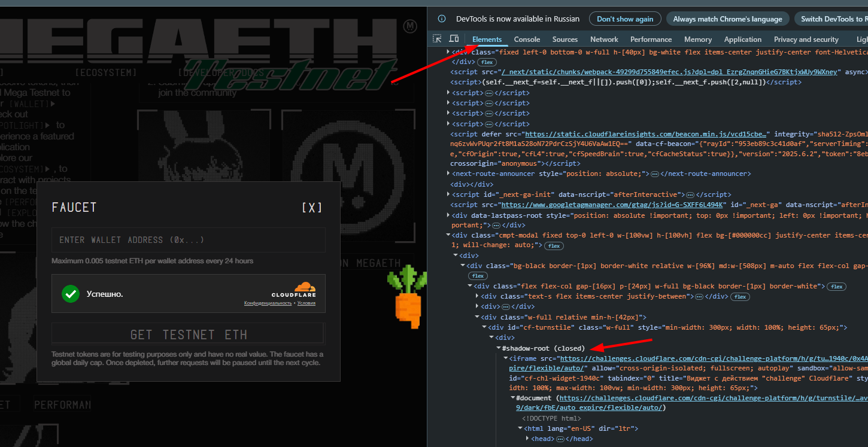
Task: Activate the inspect element picker icon
Action: (x=438, y=39)
